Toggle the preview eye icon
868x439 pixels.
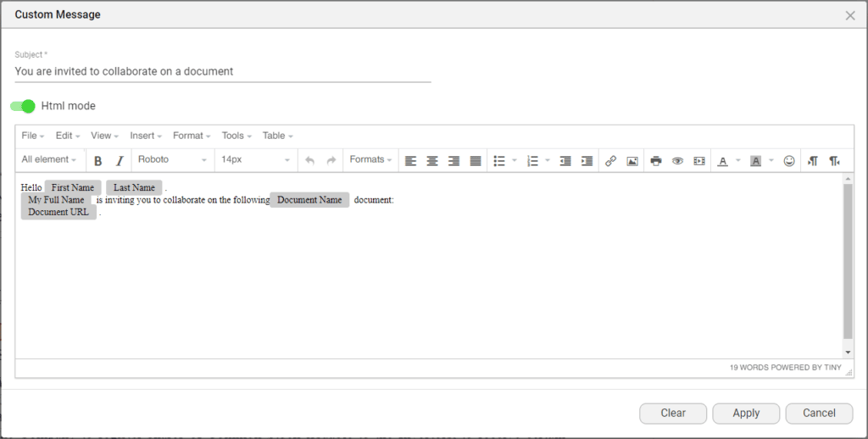click(677, 160)
